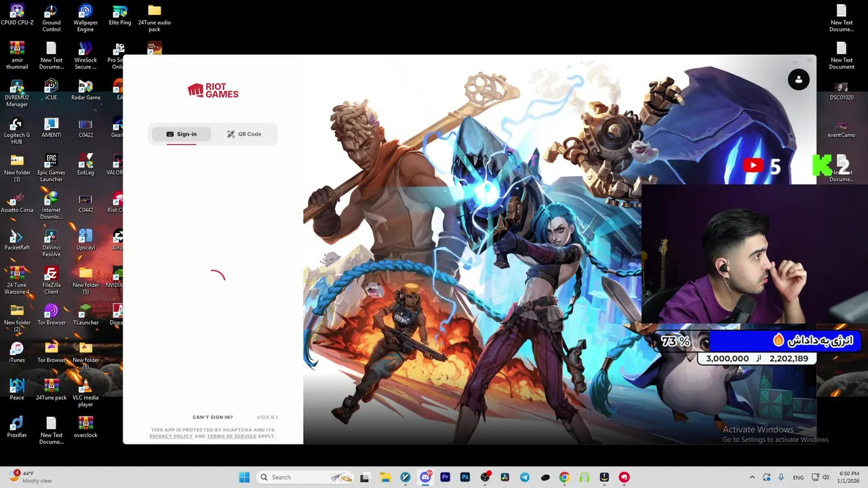Viewport: 868px width, 488px height.
Task: Open ExitLag desktop shortcut
Action: 85,165
